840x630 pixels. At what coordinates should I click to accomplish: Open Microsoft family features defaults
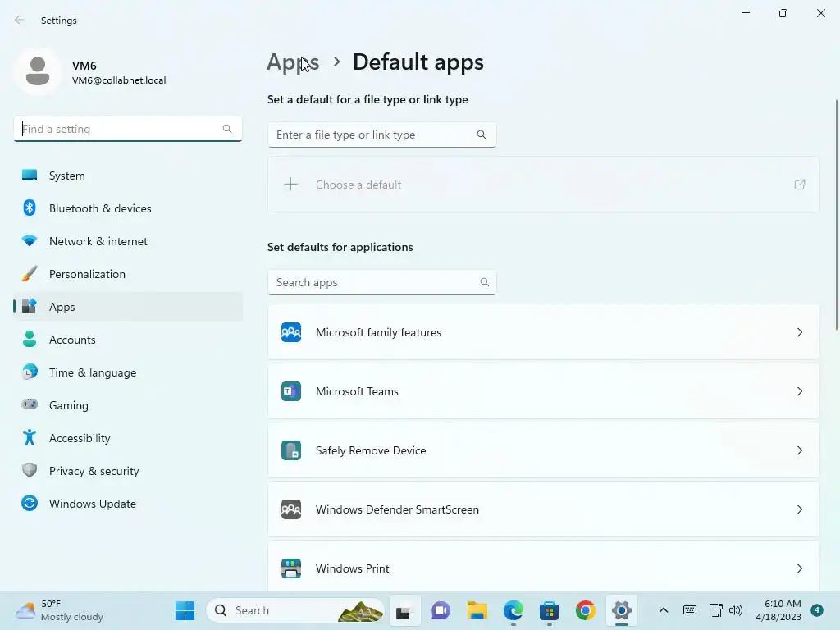click(x=543, y=332)
